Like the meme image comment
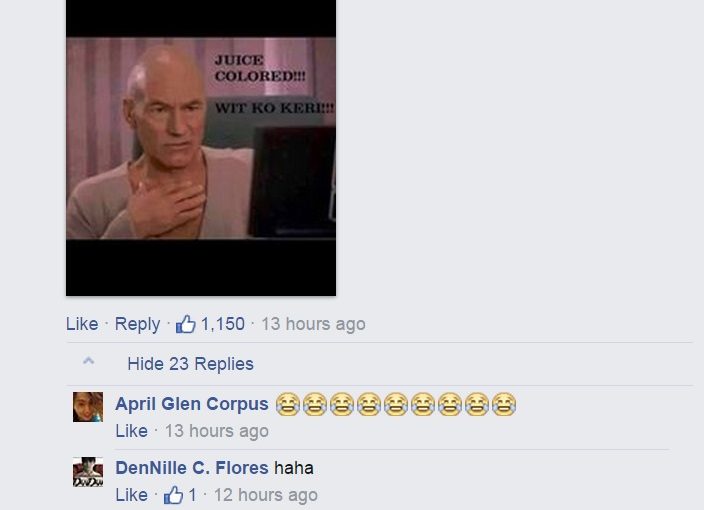This screenshot has width=704, height=510. click(x=82, y=324)
